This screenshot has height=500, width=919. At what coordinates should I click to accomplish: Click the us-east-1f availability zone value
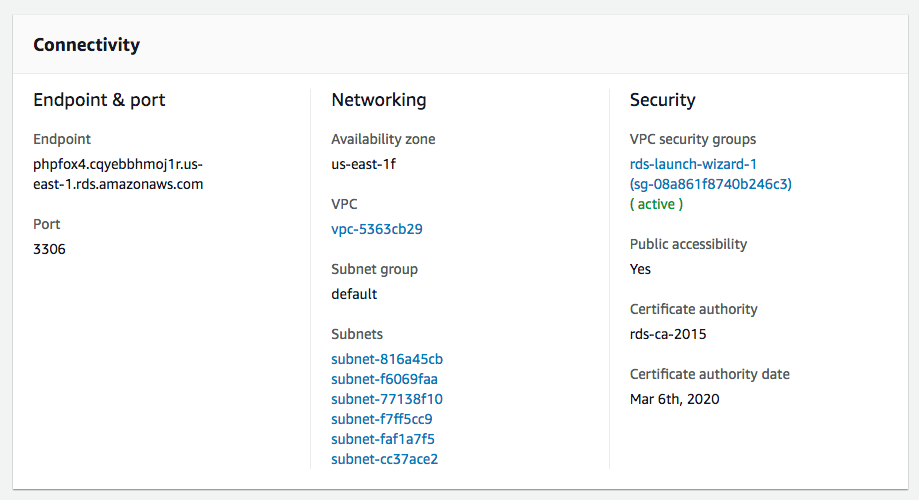click(x=370, y=164)
